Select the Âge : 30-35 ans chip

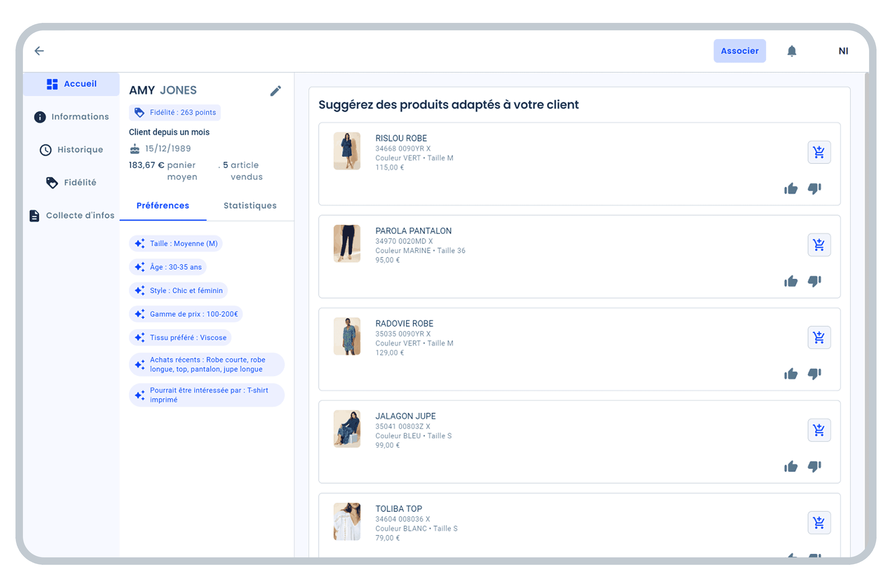[x=168, y=267]
